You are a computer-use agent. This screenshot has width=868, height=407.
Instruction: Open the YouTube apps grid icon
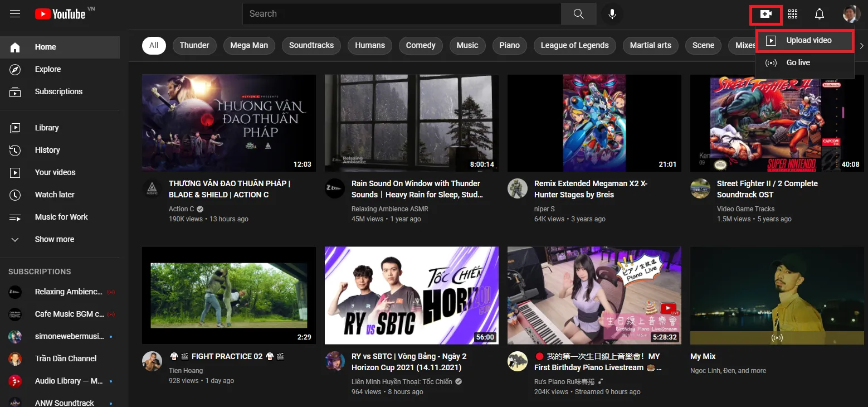tap(793, 14)
